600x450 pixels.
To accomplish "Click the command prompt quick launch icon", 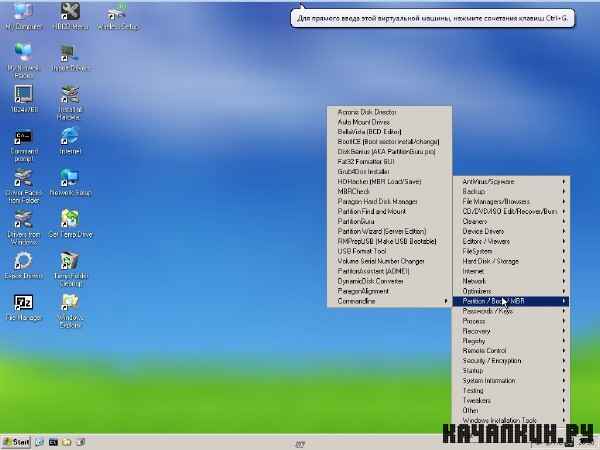I will tap(53, 443).
